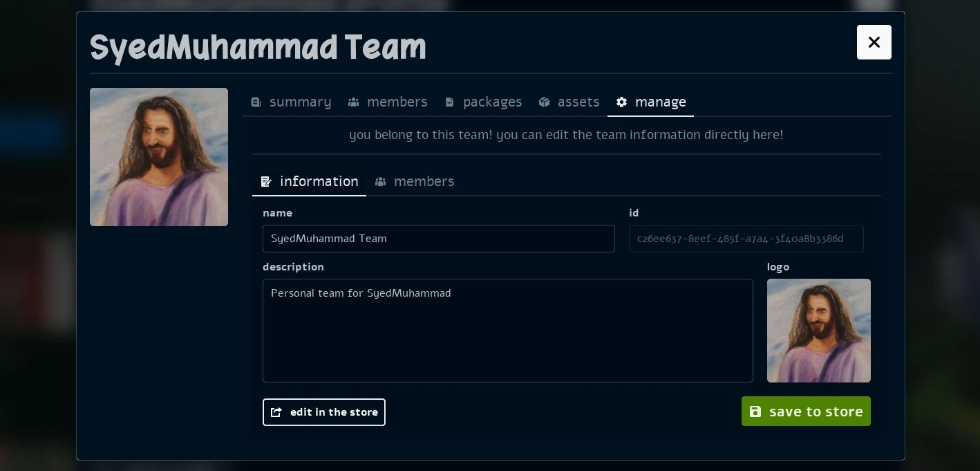This screenshot has height=471, width=980.
Task: Click the cube icon beside assets
Action: click(545, 102)
